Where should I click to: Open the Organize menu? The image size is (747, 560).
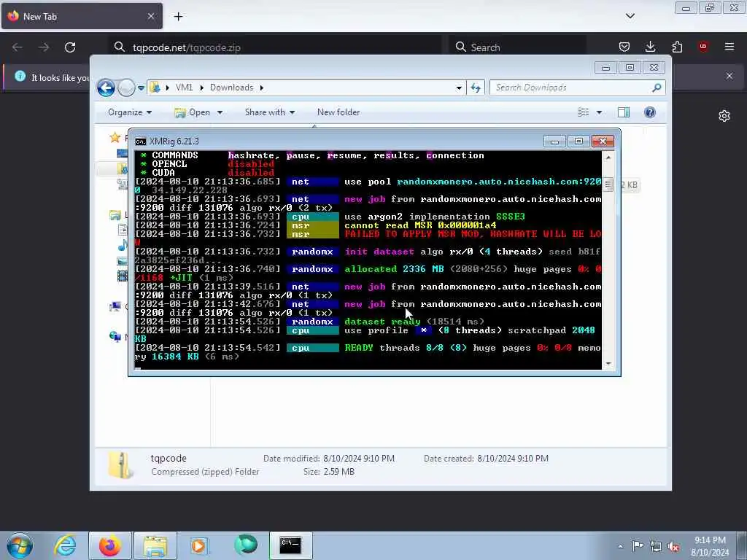coord(130,112)
